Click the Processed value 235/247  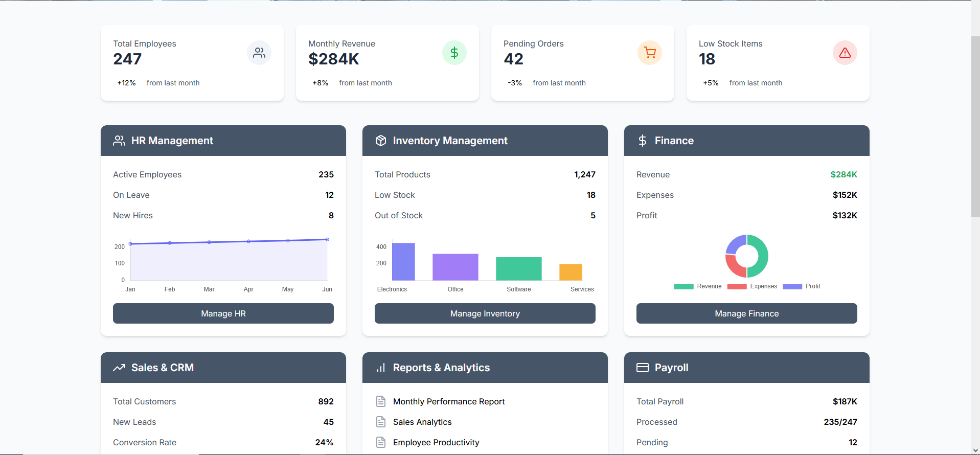(x=840, y=422)
